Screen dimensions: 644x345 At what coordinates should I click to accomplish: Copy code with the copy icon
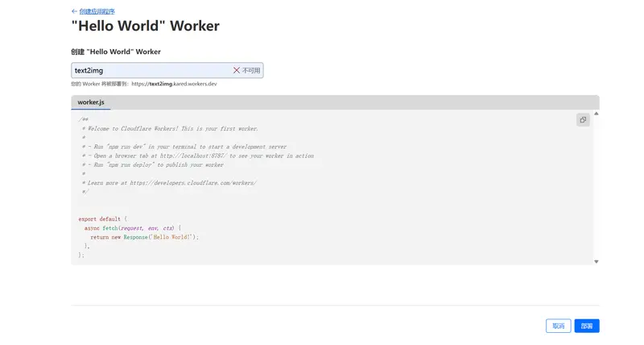(583, 120)
